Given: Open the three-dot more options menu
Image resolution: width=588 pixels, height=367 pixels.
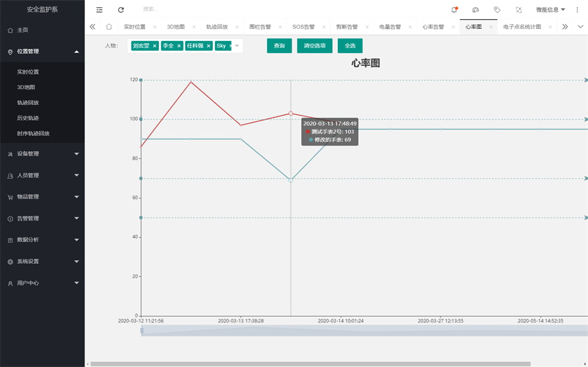Looking at the screenshot, I should click(x=577, y=10).
